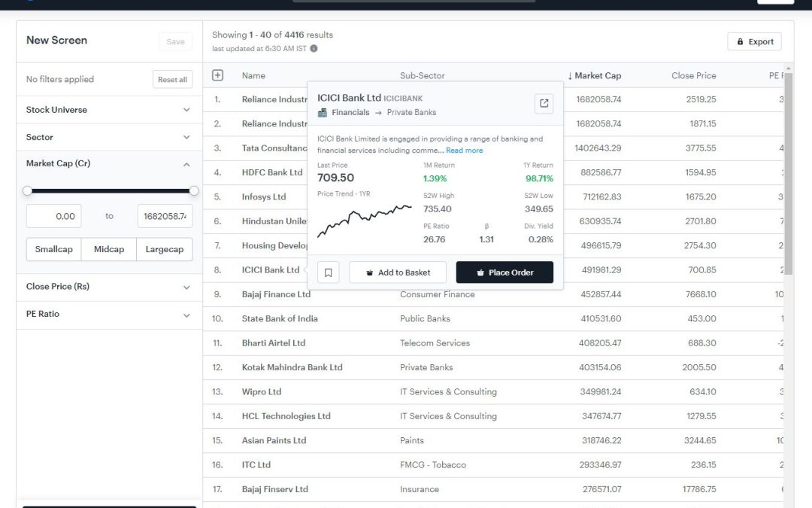This screenshot has height=508, width=812.
Task: Open ICICI Bank details in new tab icon
Action: pos(544,103)
